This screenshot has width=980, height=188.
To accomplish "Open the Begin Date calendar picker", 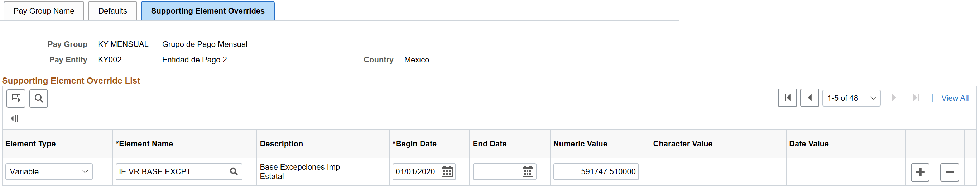I will click(x=447, y=171).
